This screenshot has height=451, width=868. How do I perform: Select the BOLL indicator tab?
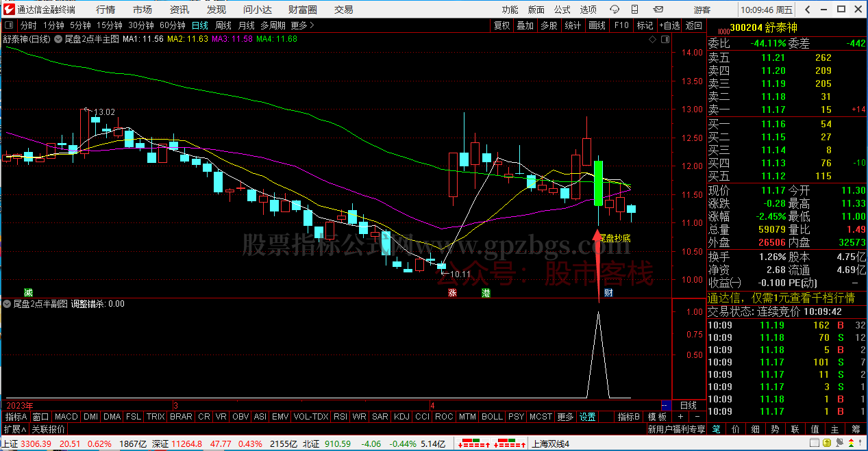point(492,417)
